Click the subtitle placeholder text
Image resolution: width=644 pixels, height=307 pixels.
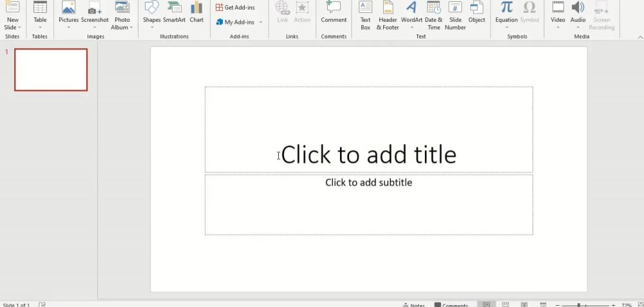[369, 182]
